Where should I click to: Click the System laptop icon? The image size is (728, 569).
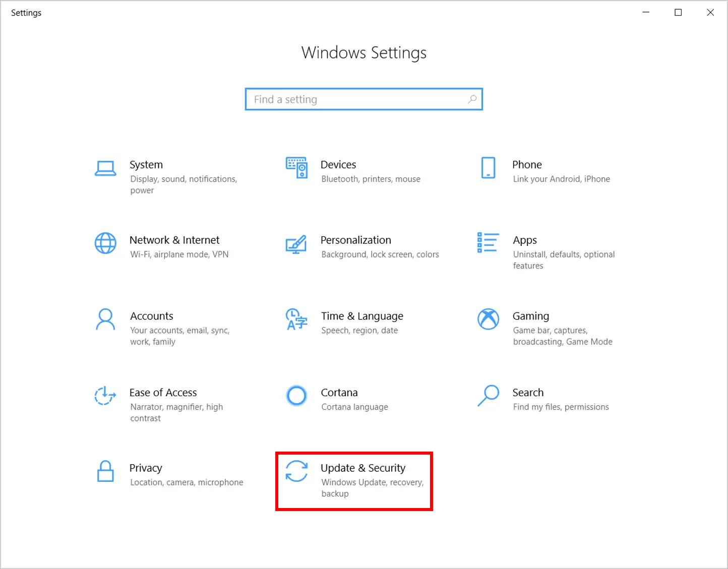point(105,168)
